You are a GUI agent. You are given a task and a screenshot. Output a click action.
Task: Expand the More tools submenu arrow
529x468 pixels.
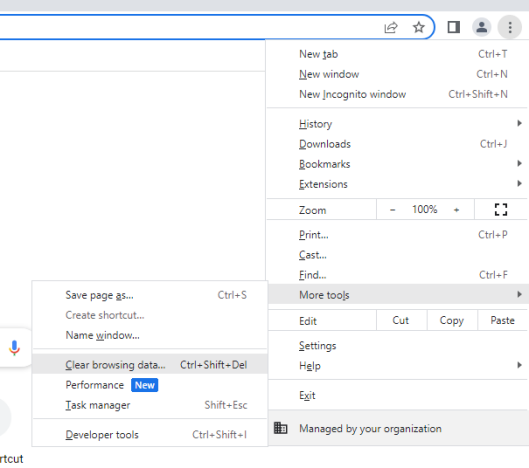pyautogui.click(x=520, y=295)
